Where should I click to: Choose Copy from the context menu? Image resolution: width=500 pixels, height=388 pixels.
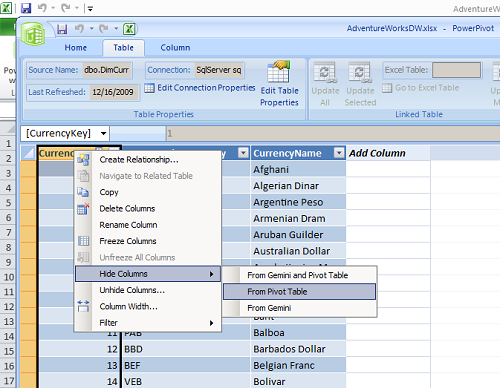[x=148, y=192]
